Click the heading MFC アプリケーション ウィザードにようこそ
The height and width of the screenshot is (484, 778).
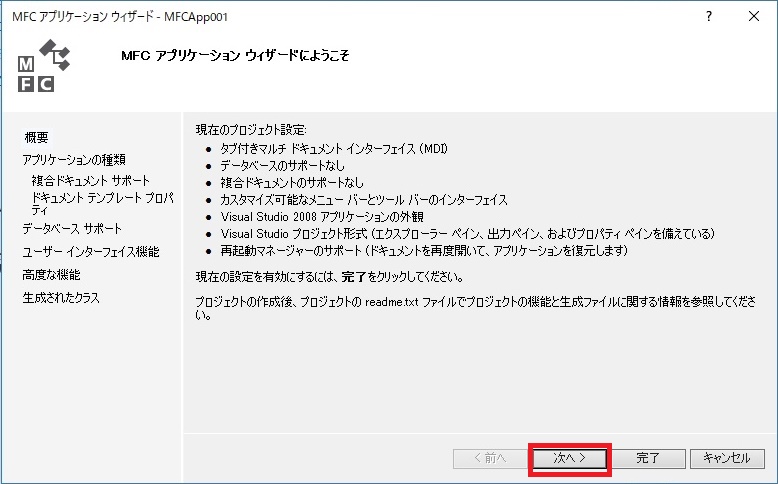point(235,55)
